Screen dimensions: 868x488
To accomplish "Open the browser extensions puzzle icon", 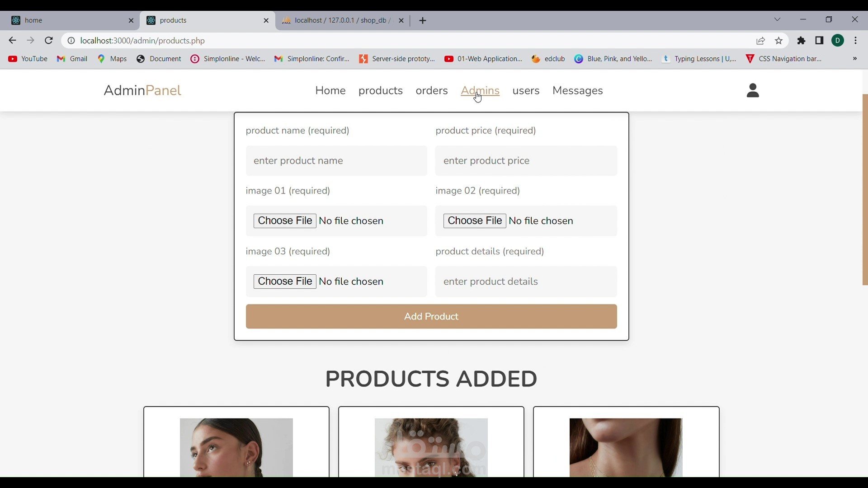I will click(802, 41).
